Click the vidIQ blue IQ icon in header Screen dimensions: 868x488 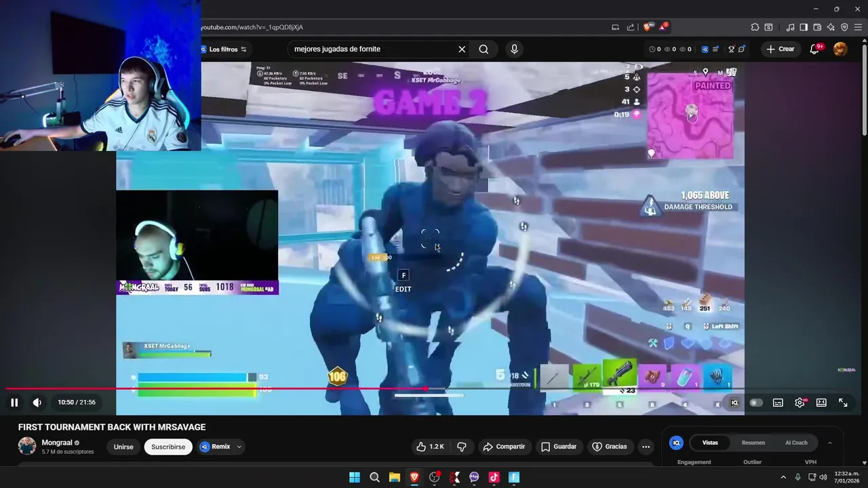(x=705, y=49)
